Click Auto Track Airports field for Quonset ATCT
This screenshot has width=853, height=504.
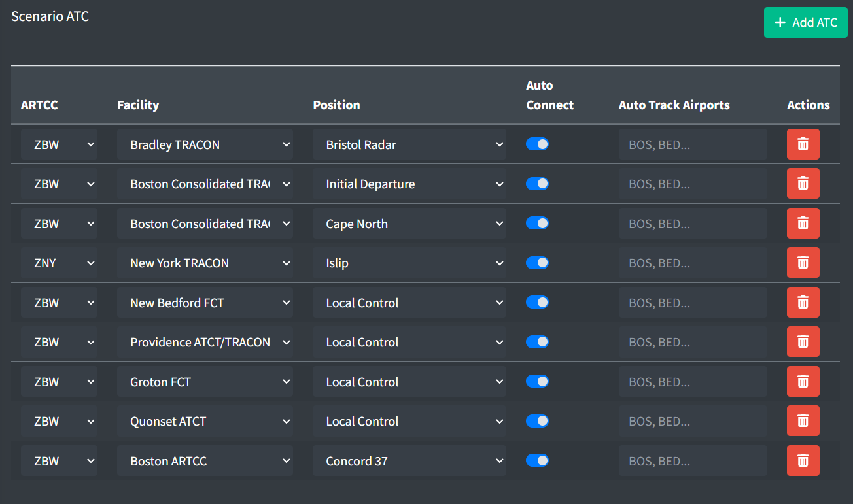(x=693, y=421)
